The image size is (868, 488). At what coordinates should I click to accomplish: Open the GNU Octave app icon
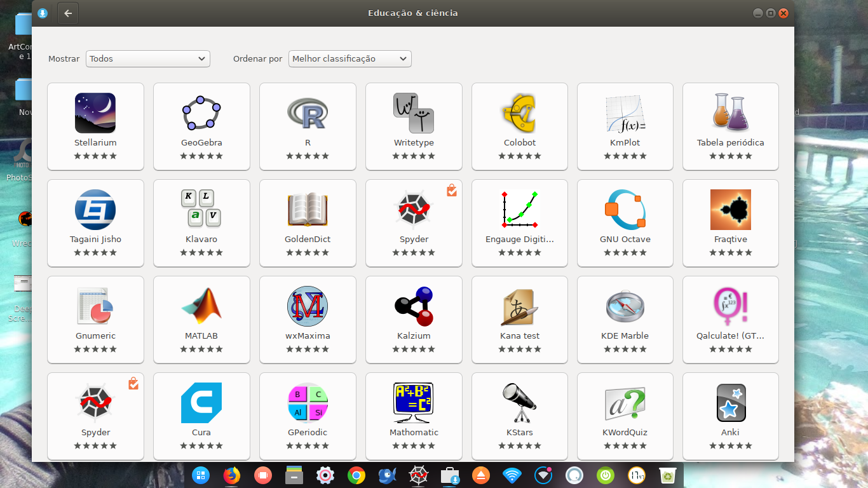(x=625, y=210)
